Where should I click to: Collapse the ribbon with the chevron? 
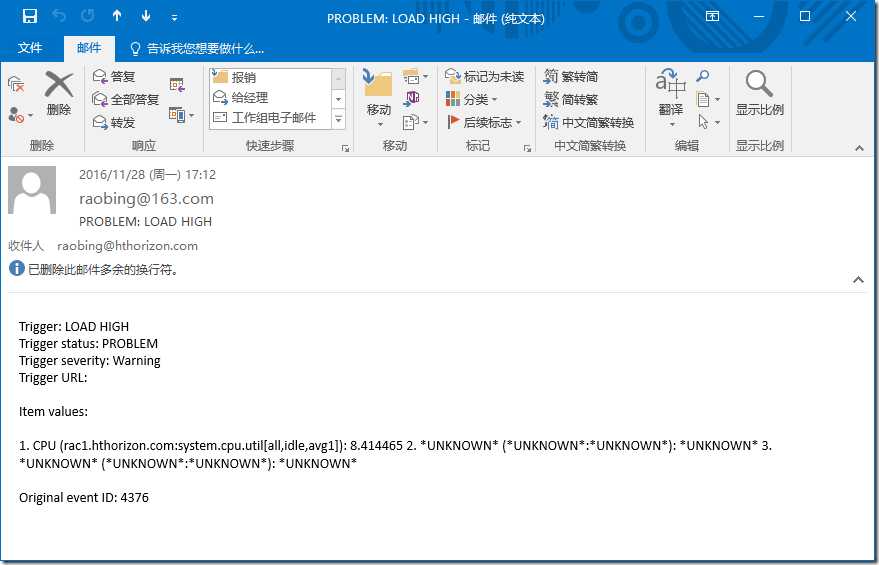click(x=859, y=149)
